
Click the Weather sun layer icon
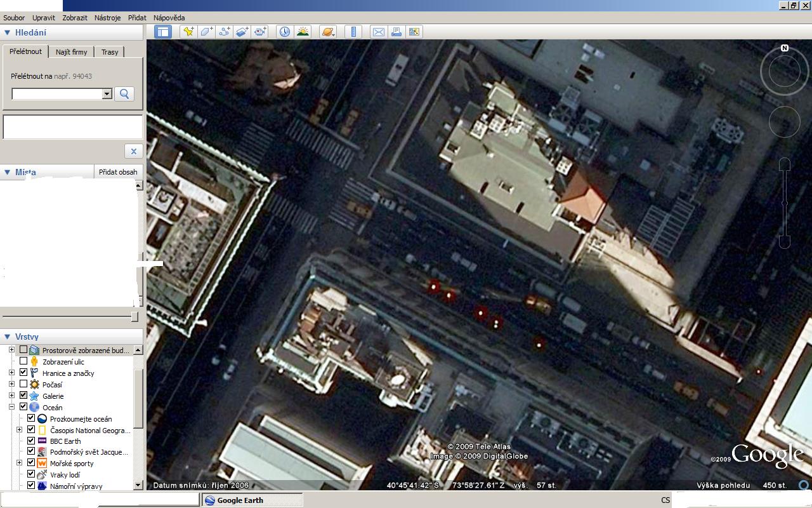point(34,385)
